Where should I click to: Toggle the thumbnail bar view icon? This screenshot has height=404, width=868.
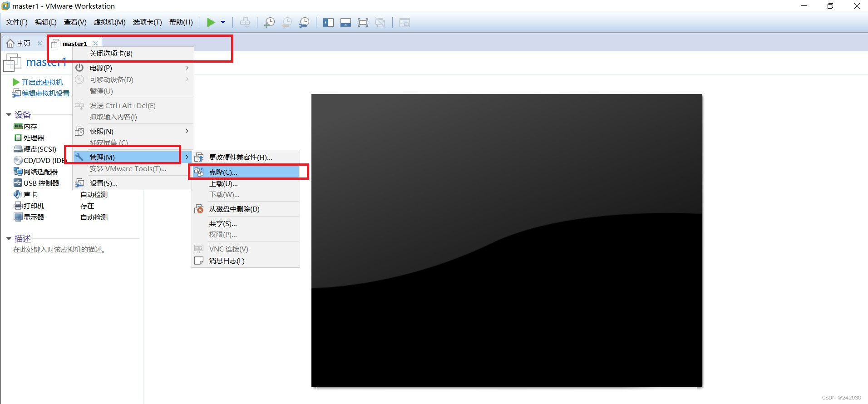pyautogui.click(x=345, y=22)
